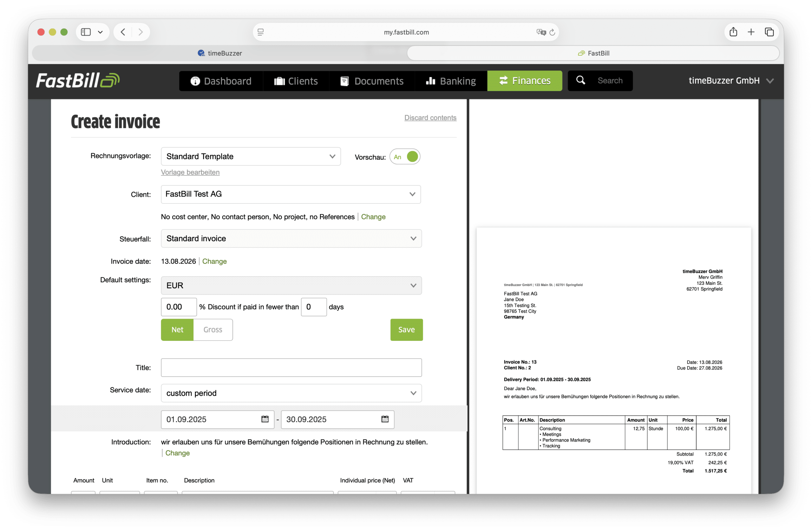Click the service end date field
This screenshot has height=531, width=812.
[x=338, y=419]
